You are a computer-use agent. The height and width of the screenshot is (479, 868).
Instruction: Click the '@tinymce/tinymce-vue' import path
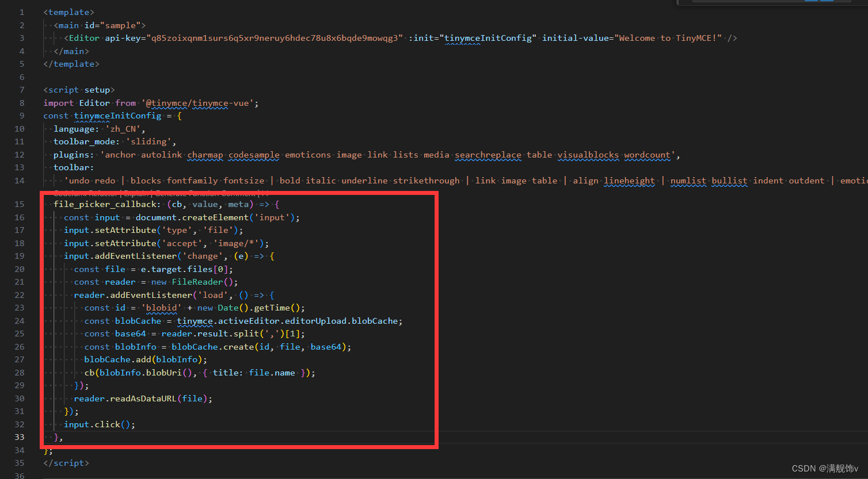coord(197,103)
